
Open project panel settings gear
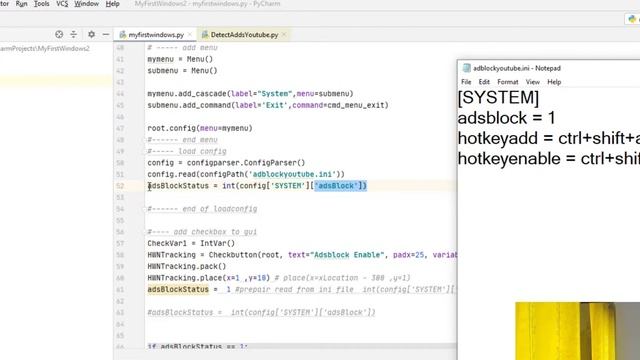tap(91, 34)
